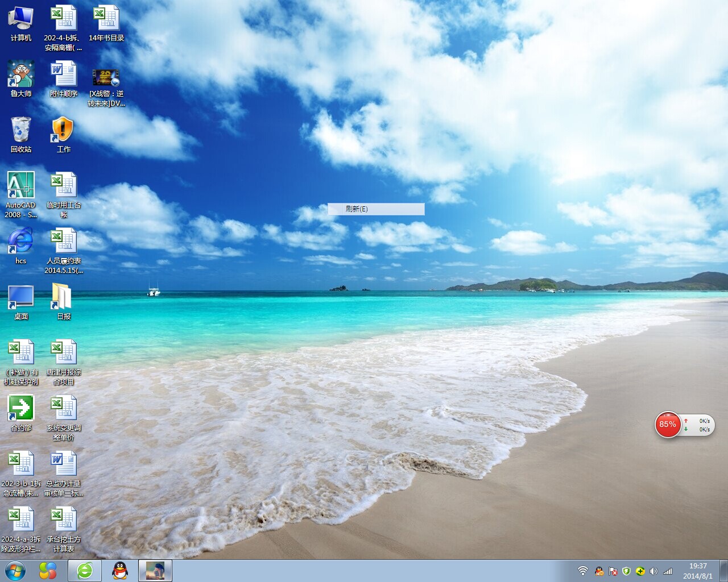
Task: Open the 承台挖土方计算表 Excel file
Action: [x=64, y=530]
